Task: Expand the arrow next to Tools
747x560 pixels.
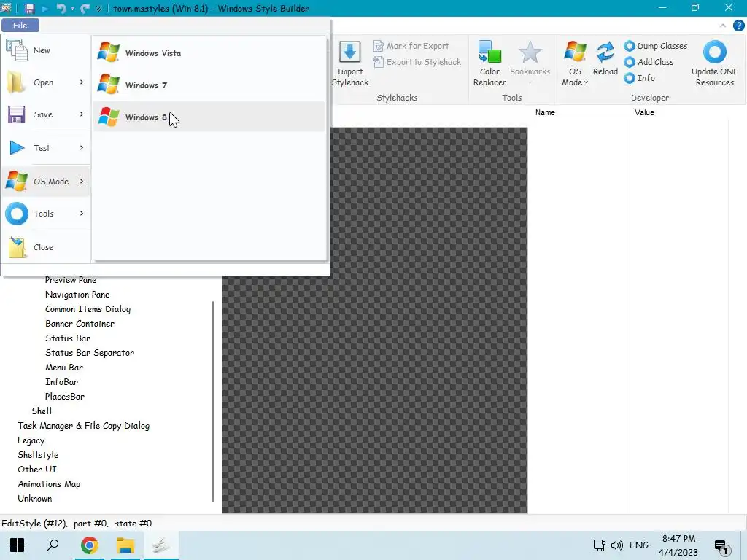Action: 82,214
